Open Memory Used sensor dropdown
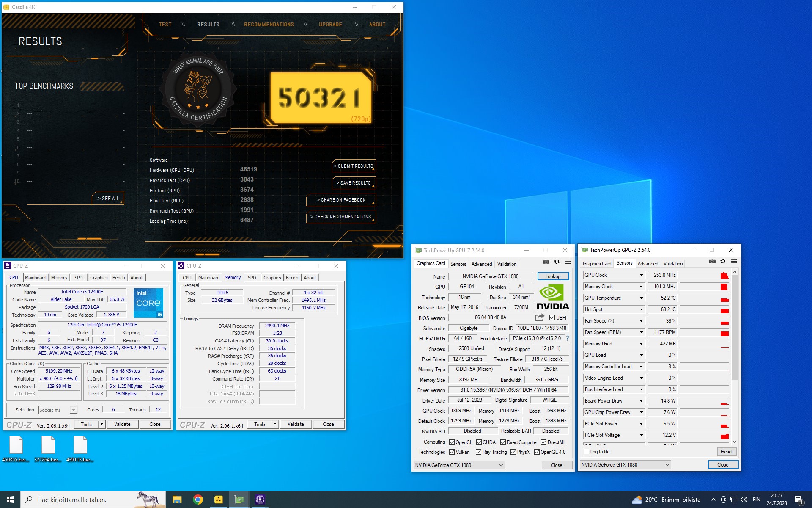This screenshot has height=508, width=812. point(641,344)
